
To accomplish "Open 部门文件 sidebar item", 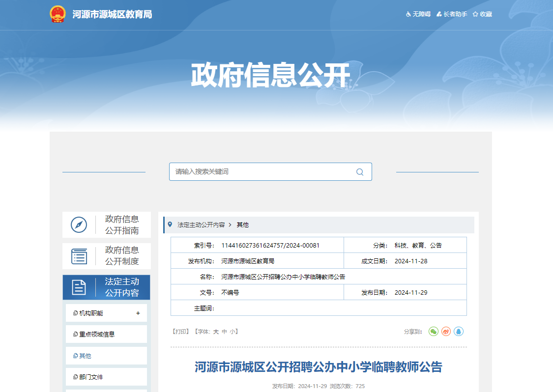I will pos(91,377).
